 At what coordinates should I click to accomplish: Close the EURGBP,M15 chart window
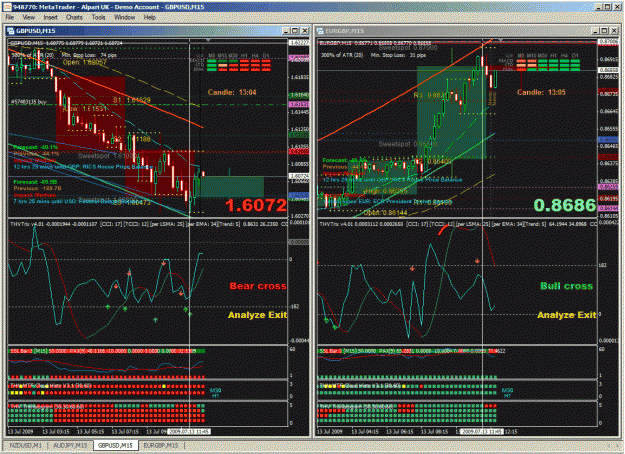614,31
